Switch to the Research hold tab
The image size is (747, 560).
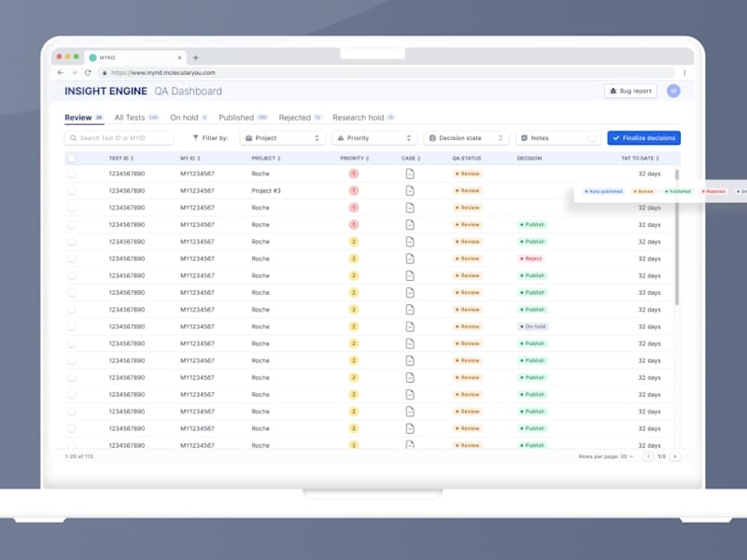(x=363, y=118)
